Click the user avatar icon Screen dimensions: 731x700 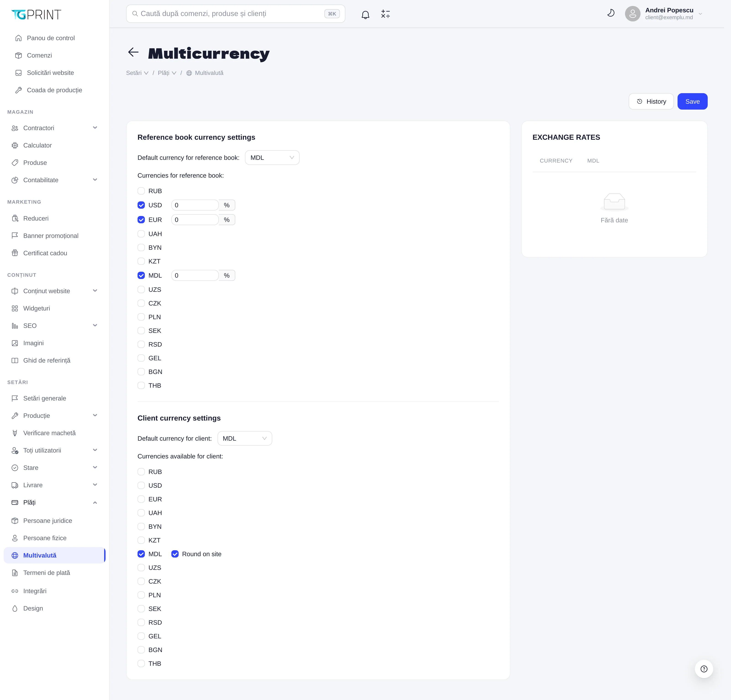point(633,14)
